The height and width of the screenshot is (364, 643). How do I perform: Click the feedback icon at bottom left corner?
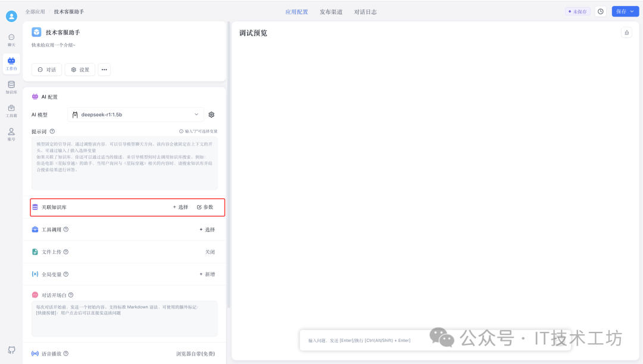[11, 350]
